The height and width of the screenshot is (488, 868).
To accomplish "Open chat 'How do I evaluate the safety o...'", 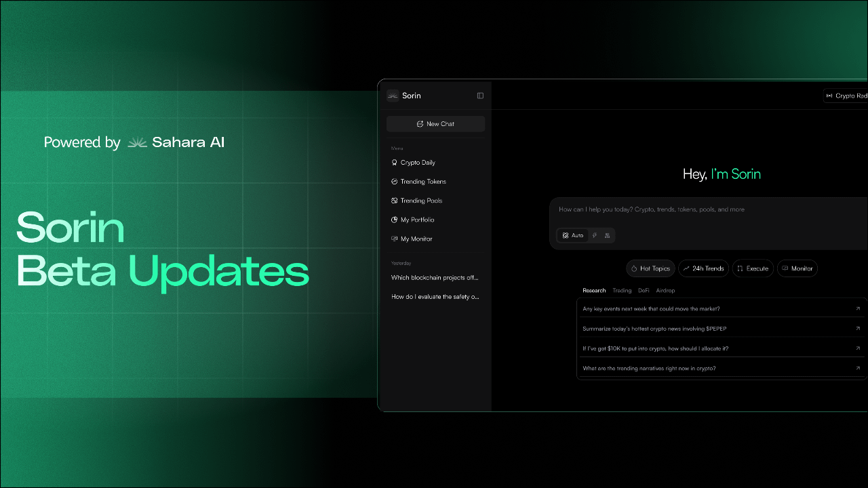I will point(435,297).
